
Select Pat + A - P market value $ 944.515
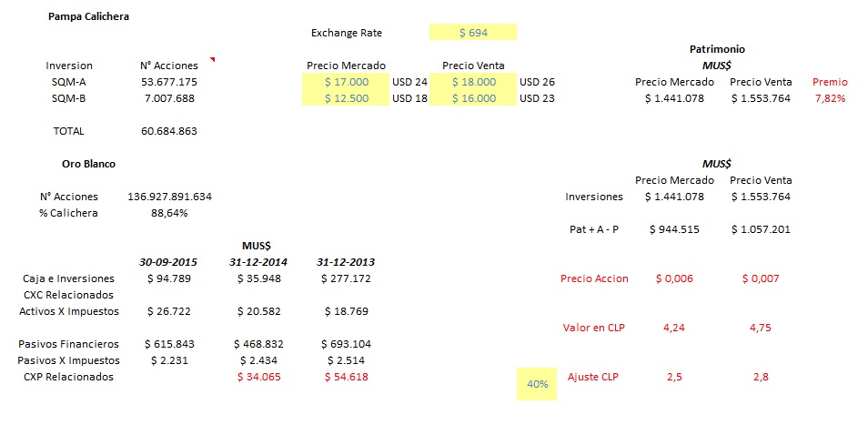pos(674,229)
